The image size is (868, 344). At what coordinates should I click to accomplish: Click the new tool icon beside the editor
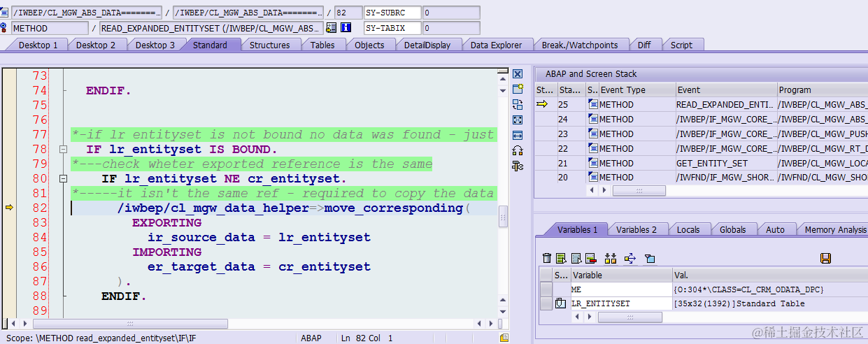(x=518, y=89)
